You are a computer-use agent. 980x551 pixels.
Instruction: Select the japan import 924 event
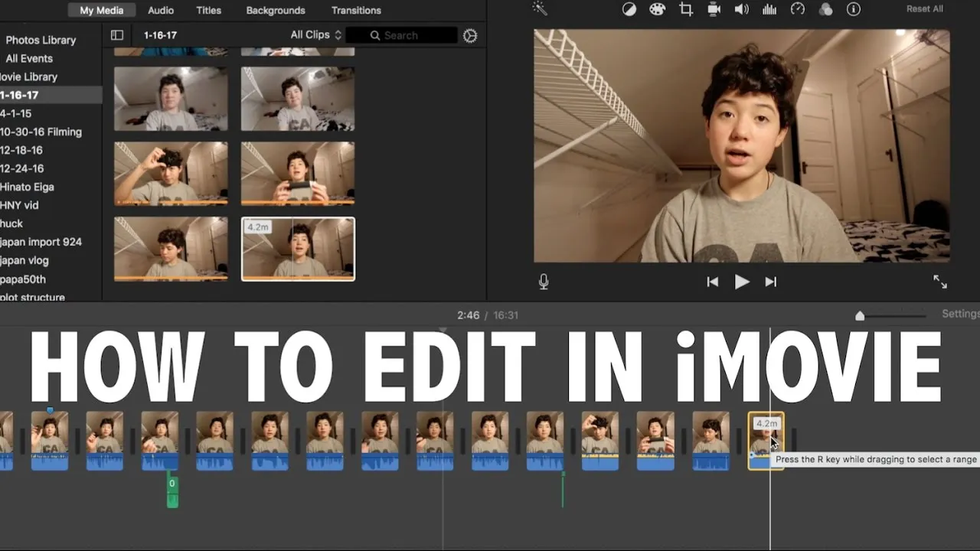[41, 242]
